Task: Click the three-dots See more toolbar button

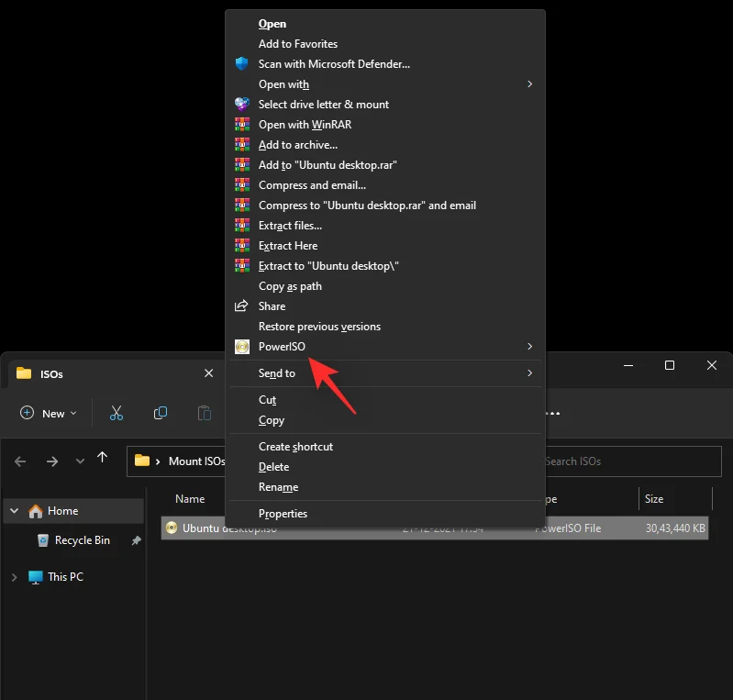Action: [x=552, y=414]
